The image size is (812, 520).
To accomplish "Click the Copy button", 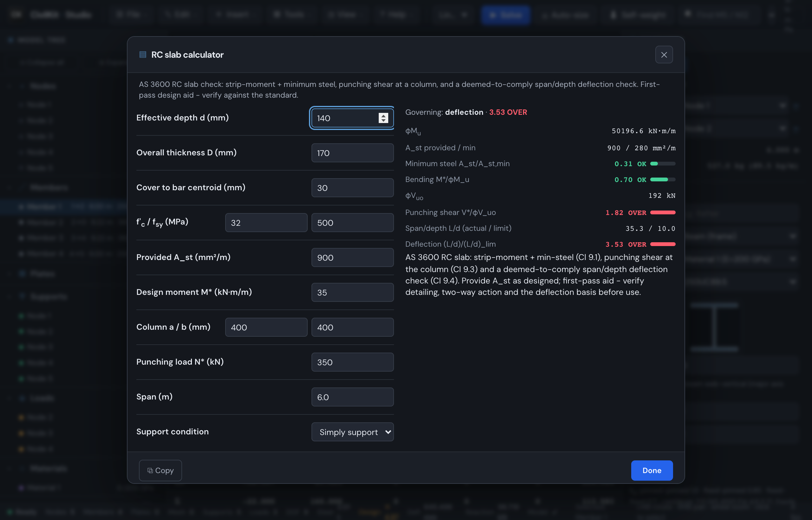I will [160, 470].
